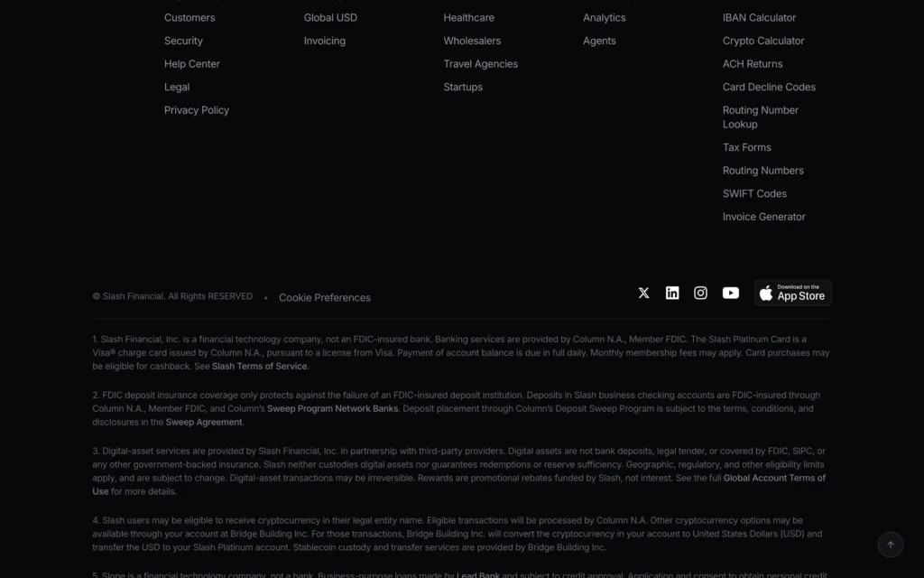924x578 pixels.
Task: Open the Travel Agencies link
Action: pyautogui.click(x=481, y=64)
